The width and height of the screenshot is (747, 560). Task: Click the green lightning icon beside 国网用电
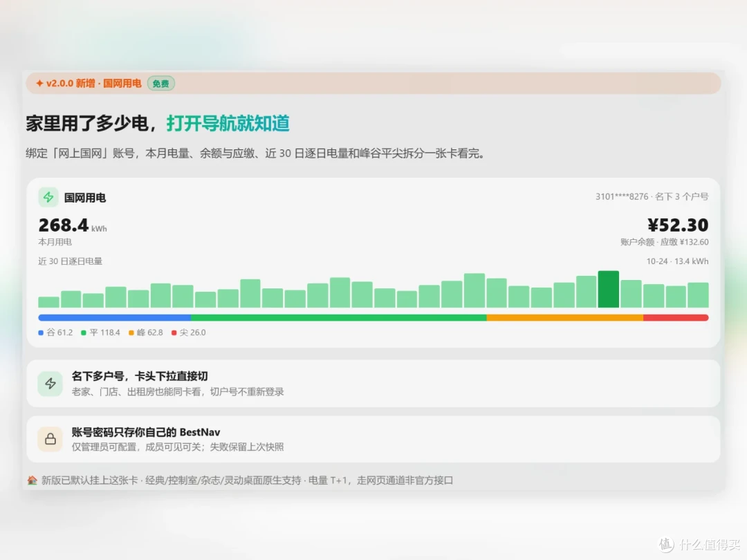[48, 196]
